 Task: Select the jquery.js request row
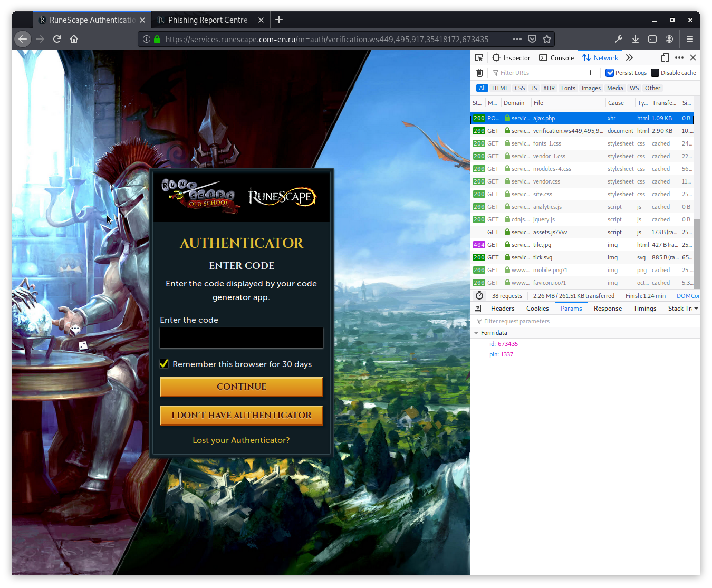tap(582, 219)
